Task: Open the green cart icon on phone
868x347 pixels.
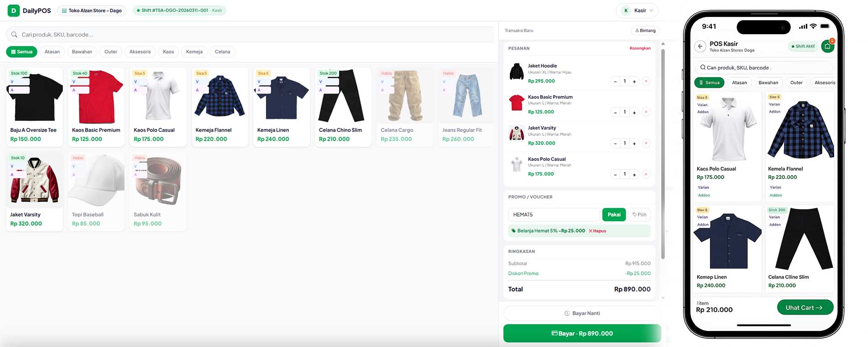Action: pyautogui.click(x=827, y=46)
